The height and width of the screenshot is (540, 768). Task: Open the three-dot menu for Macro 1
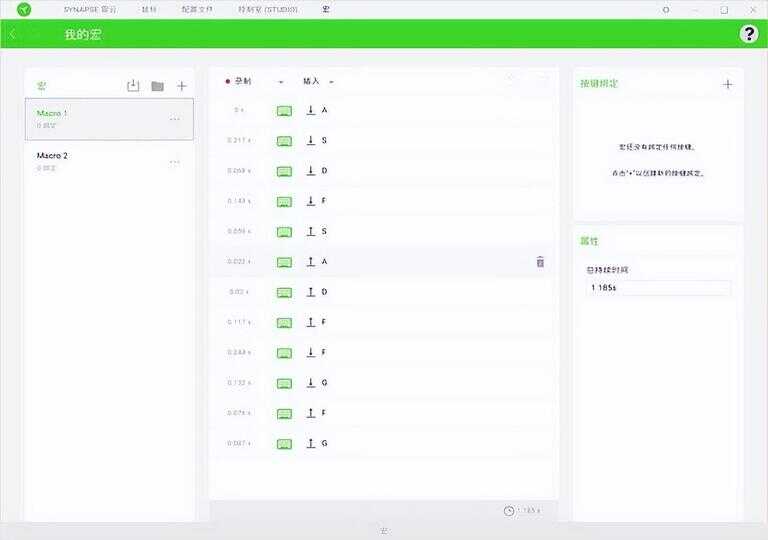coord(175,119)
